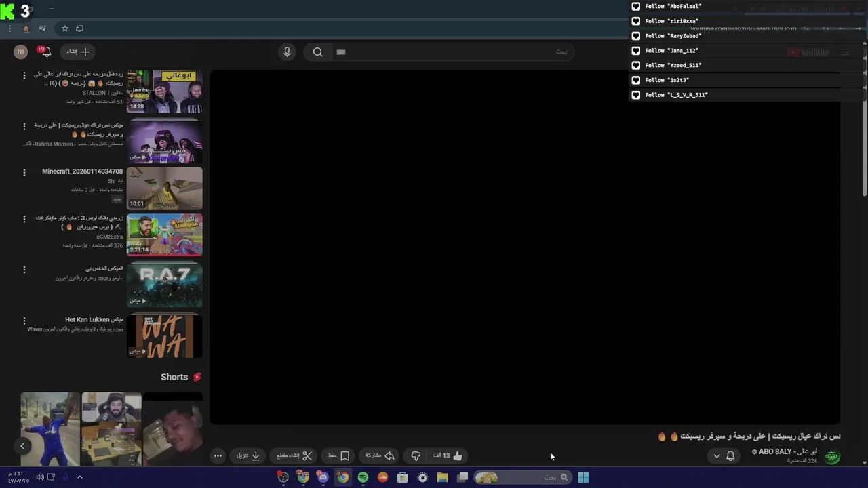868x488 pixels.
Task: Open the volume control in tray
Action: [x=39, y=477]
